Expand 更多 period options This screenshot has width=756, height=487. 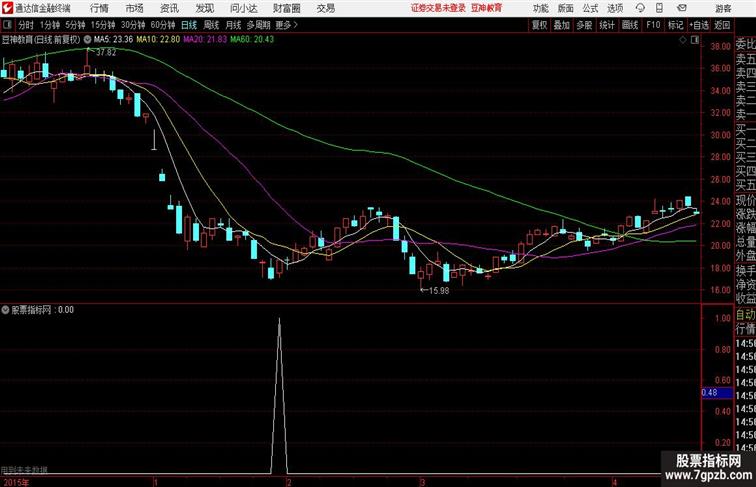point(286,25)
